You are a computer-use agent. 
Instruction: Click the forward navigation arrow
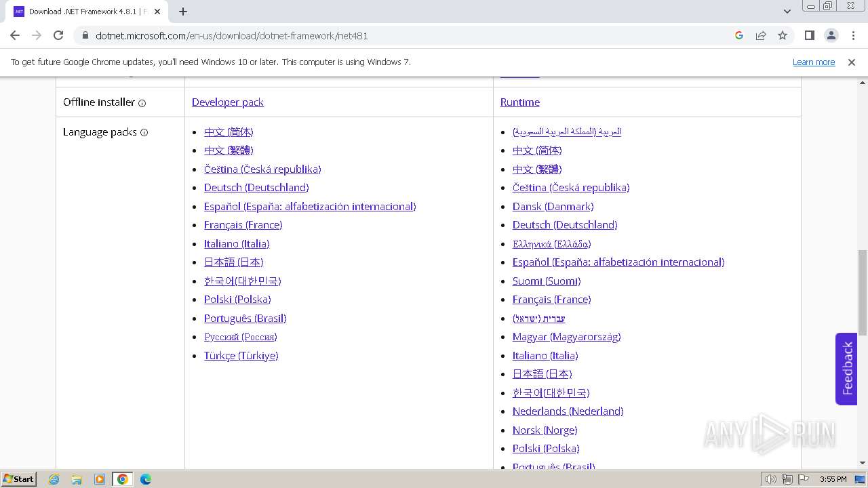[37, 35]
